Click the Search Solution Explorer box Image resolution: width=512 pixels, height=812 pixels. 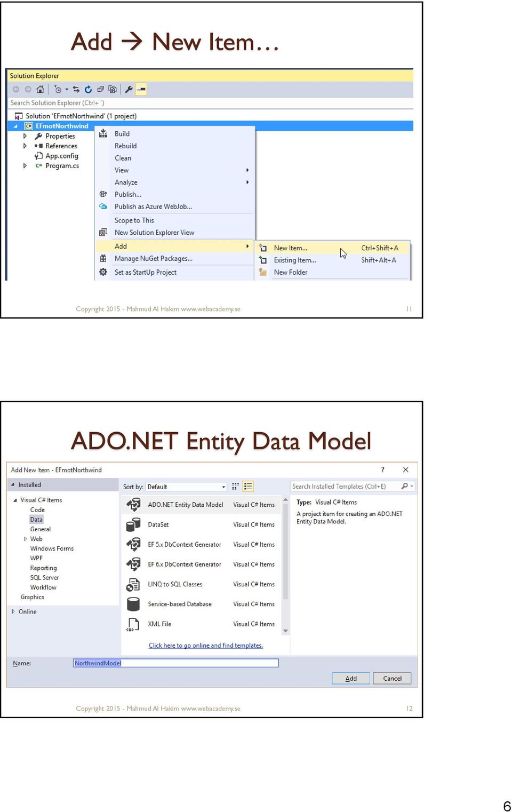(x=210, y=102)
